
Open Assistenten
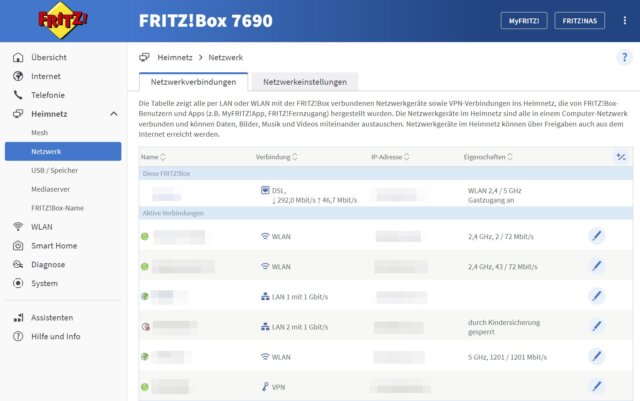52,317
